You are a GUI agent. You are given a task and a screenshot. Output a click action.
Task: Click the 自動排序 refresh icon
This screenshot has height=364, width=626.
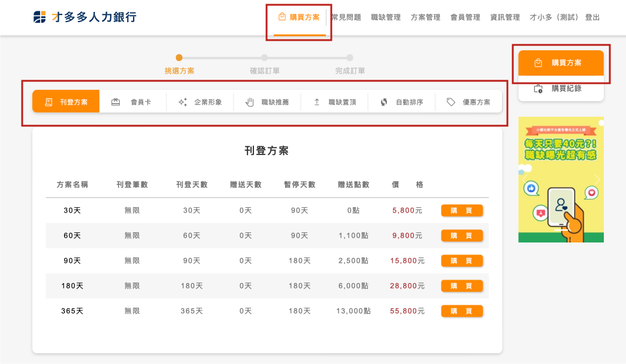point(384,102)
